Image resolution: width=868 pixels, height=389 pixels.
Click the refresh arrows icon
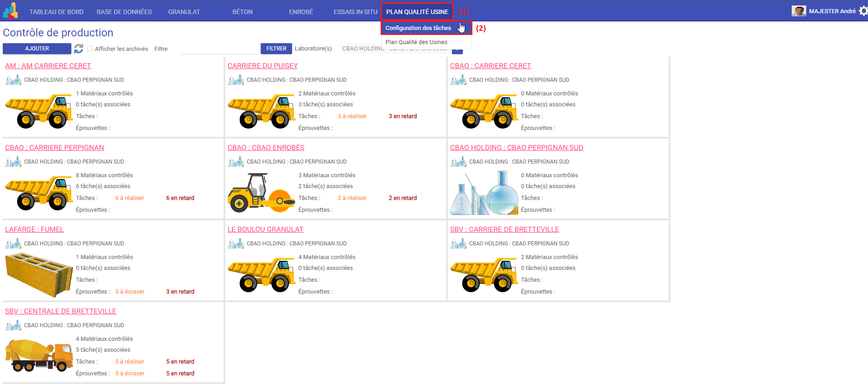coord(79,49)
